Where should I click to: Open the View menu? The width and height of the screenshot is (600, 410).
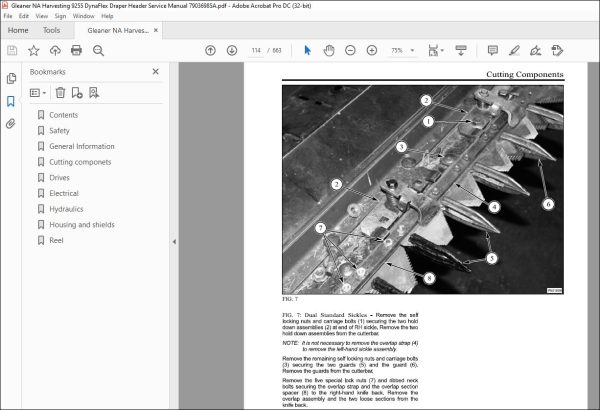[42, 16]
